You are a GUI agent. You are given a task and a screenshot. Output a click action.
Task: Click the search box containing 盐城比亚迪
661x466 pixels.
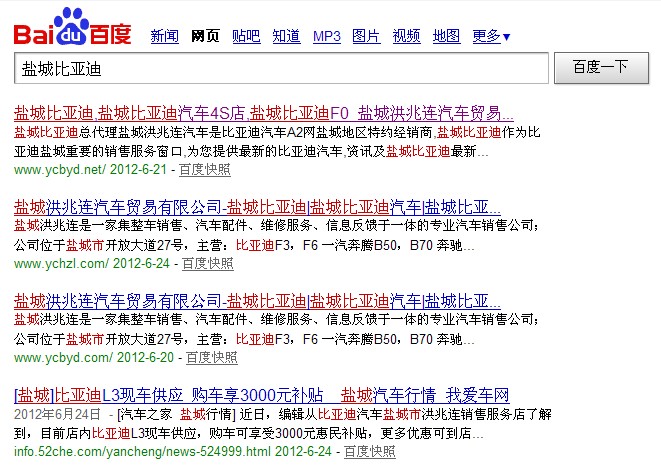[281, 68]
